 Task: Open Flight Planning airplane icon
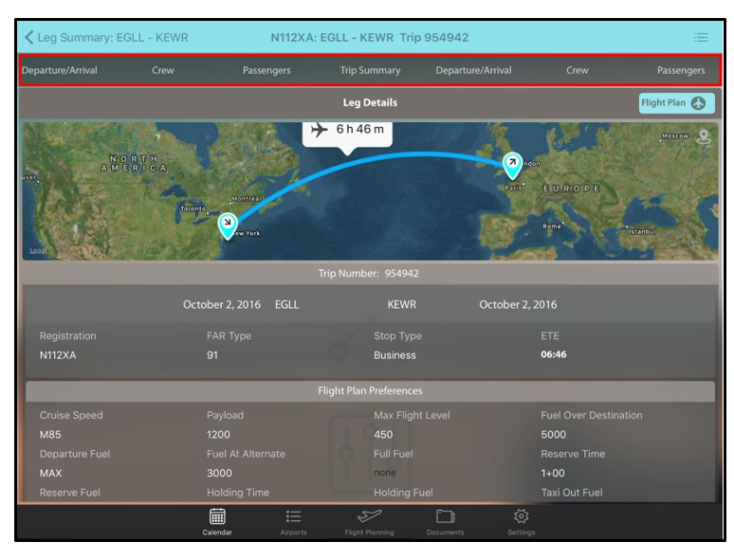(369, 517)
